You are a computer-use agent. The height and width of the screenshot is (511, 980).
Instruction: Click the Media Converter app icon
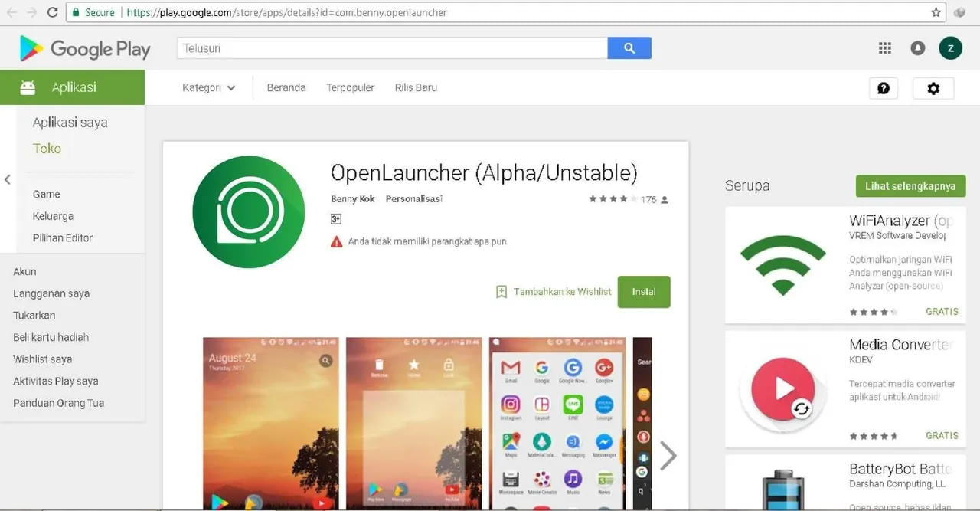click(x=782, y=390)
